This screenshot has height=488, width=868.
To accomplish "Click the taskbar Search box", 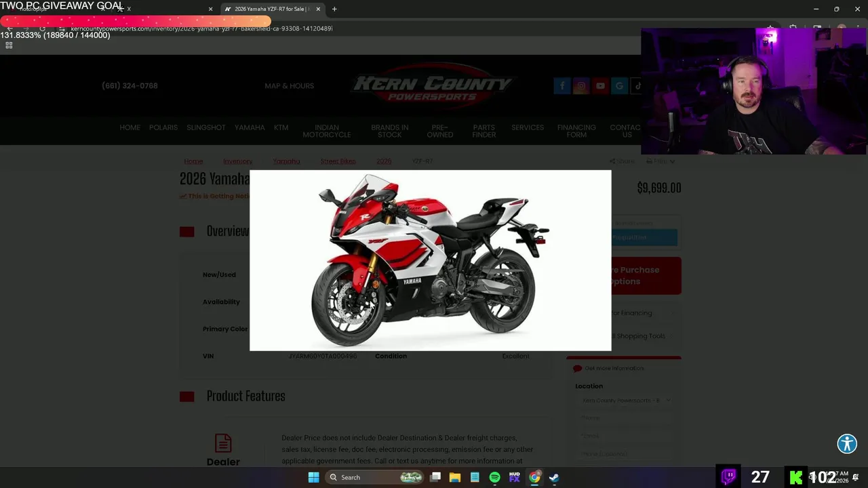I will pos(374,477).
